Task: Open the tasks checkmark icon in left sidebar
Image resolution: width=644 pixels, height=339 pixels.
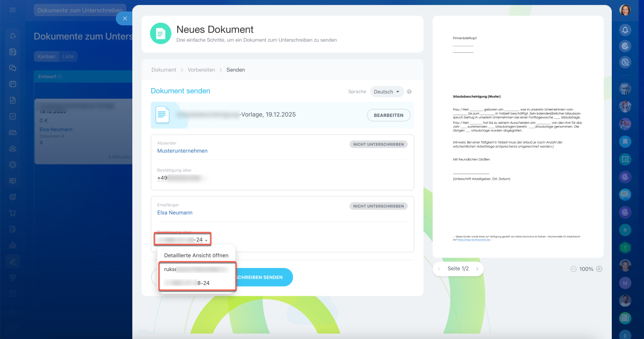Action: coord(13,116)
